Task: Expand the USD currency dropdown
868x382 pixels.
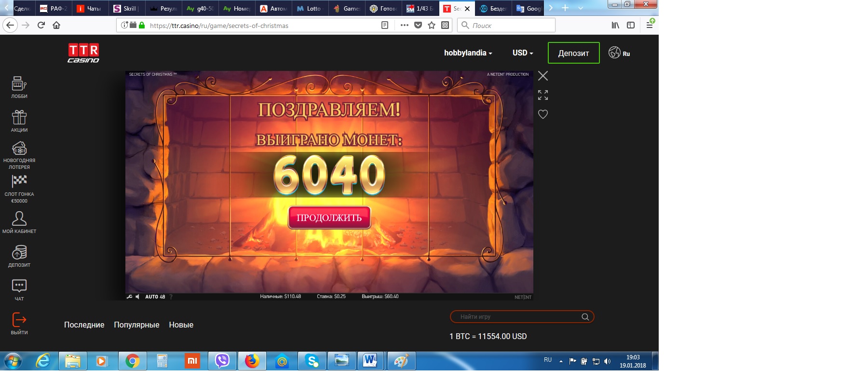Action: tap(523, 53)
